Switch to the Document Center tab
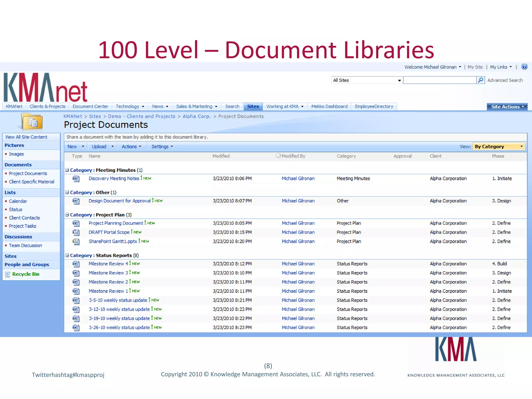This screenshot has width=532, height=399. (x=90, y=107)
